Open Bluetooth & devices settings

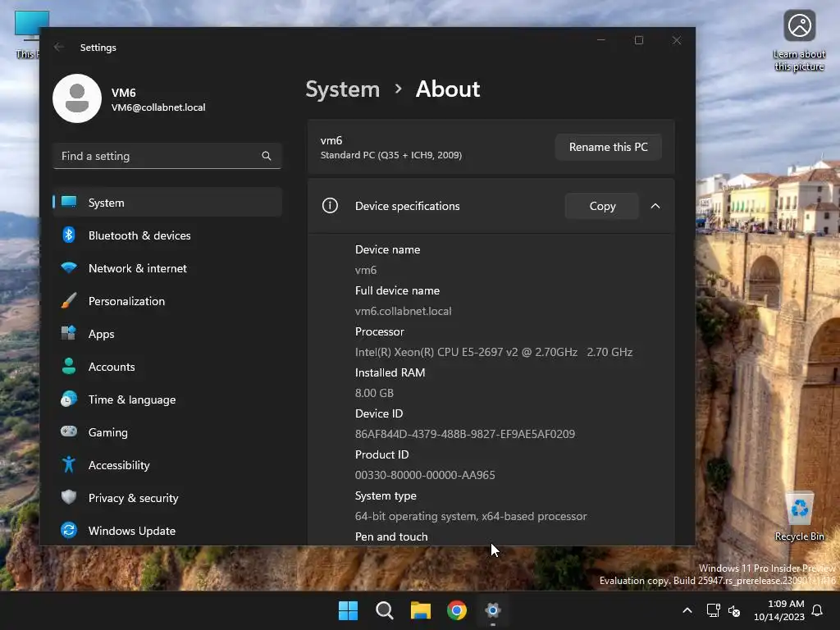click(167, 235)
